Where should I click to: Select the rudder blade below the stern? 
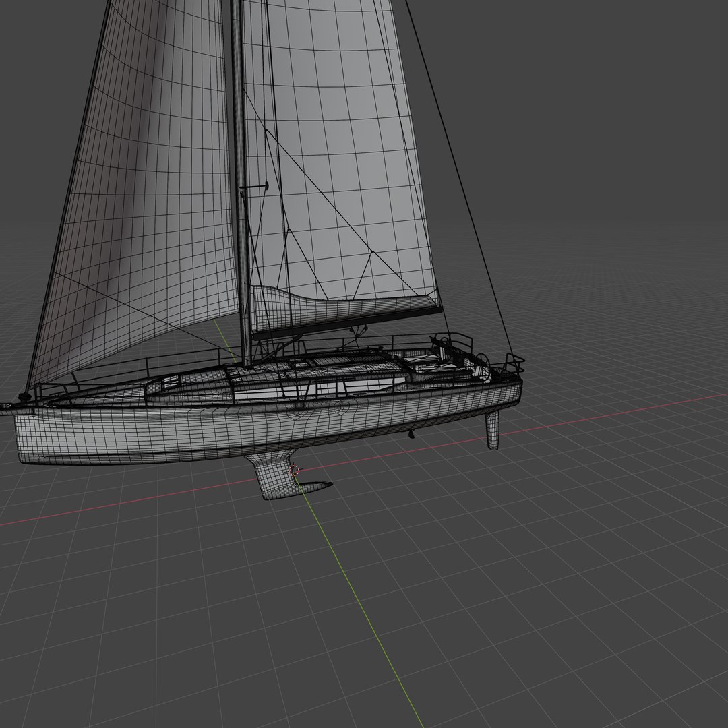(x=493, y=430)
